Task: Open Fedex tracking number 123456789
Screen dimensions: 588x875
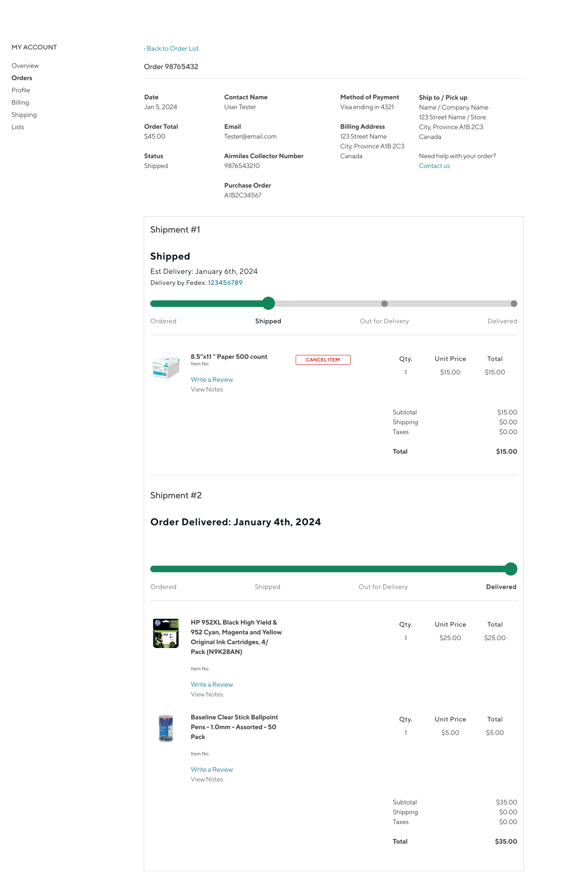Action: pyautogui.click(x=225, y=282)
